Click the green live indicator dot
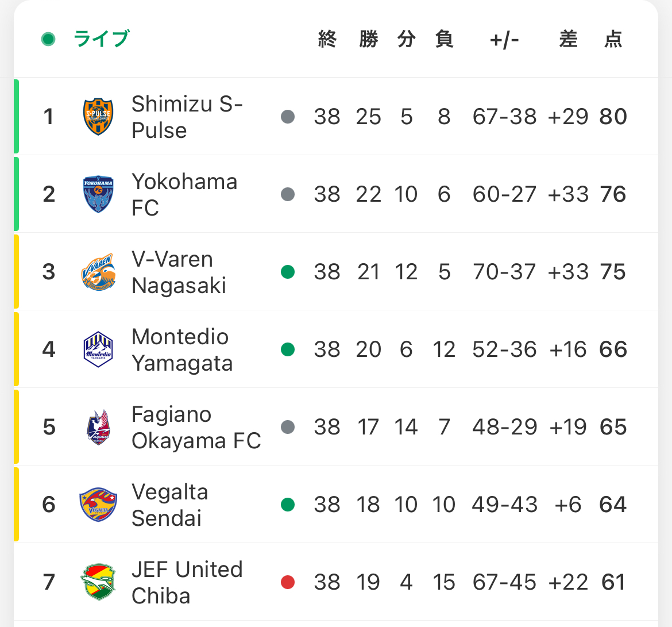672x627 pixels. (x=48, y=39)
